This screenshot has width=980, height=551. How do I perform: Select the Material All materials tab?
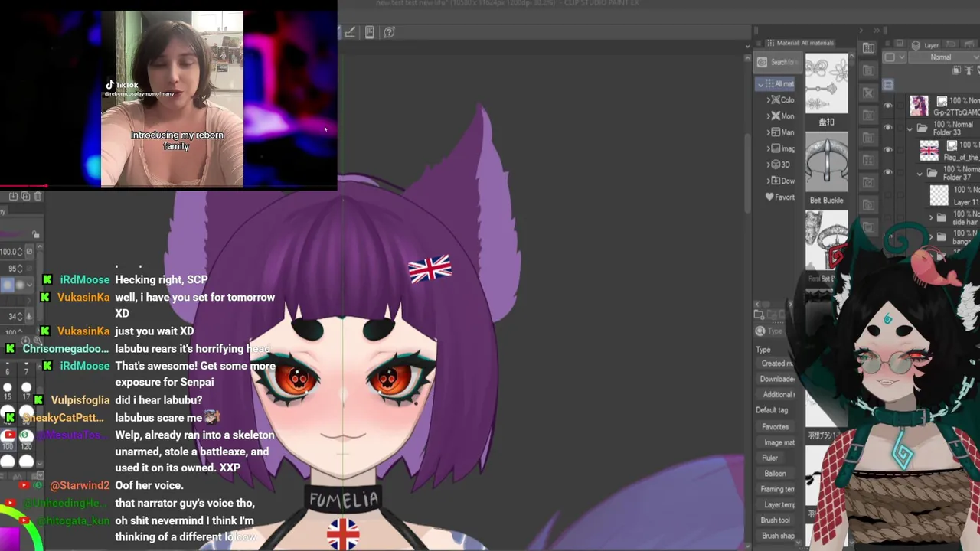click(800, 43)
